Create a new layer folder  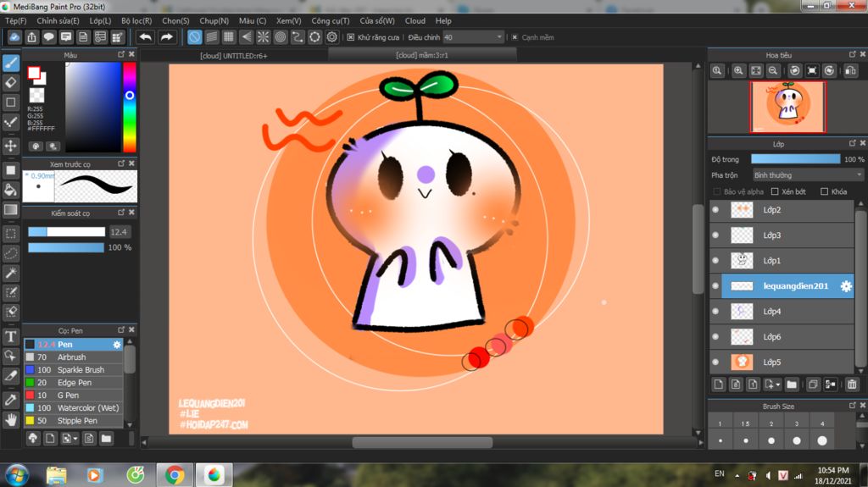[792, 384]
